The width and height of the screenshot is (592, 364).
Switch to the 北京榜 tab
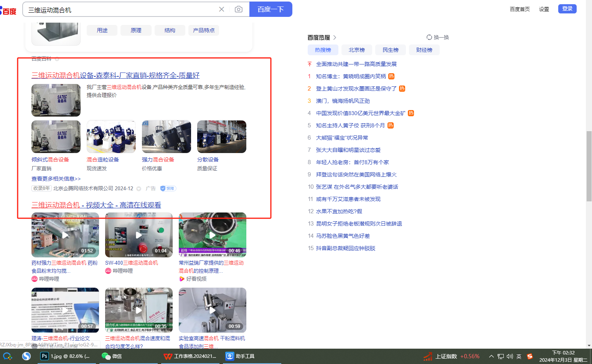coord(357,50)
